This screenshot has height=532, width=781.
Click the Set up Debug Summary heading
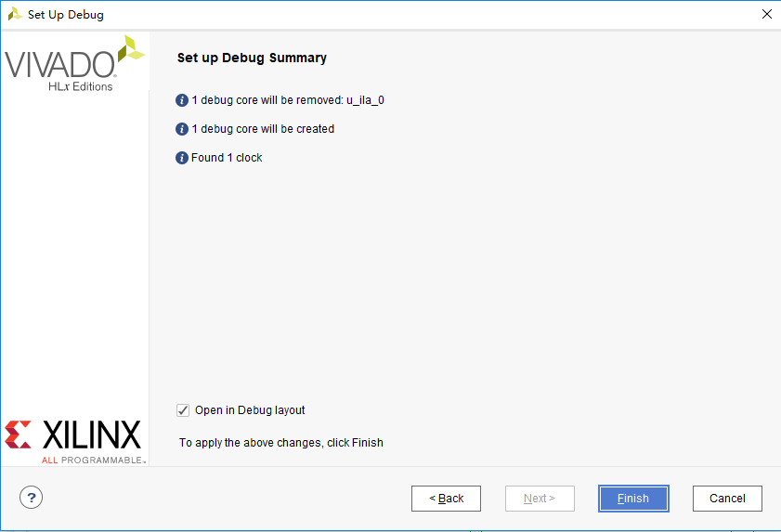252,58
